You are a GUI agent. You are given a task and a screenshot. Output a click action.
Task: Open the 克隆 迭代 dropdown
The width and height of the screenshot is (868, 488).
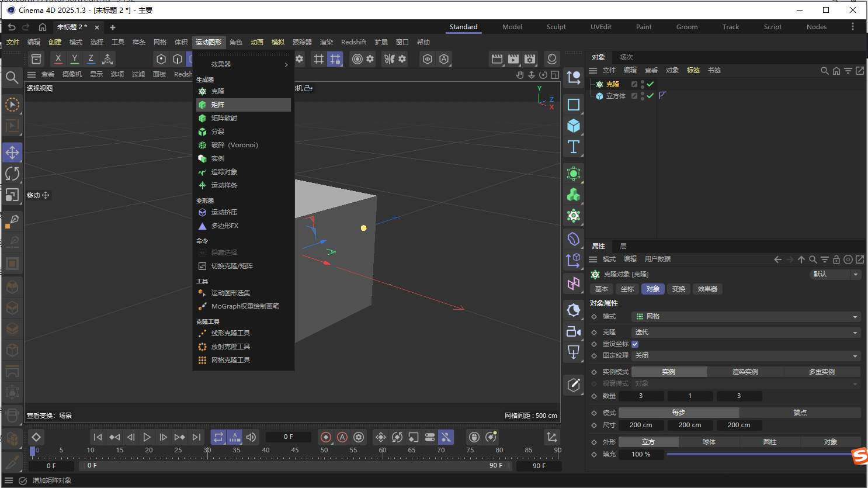(746, 332)
